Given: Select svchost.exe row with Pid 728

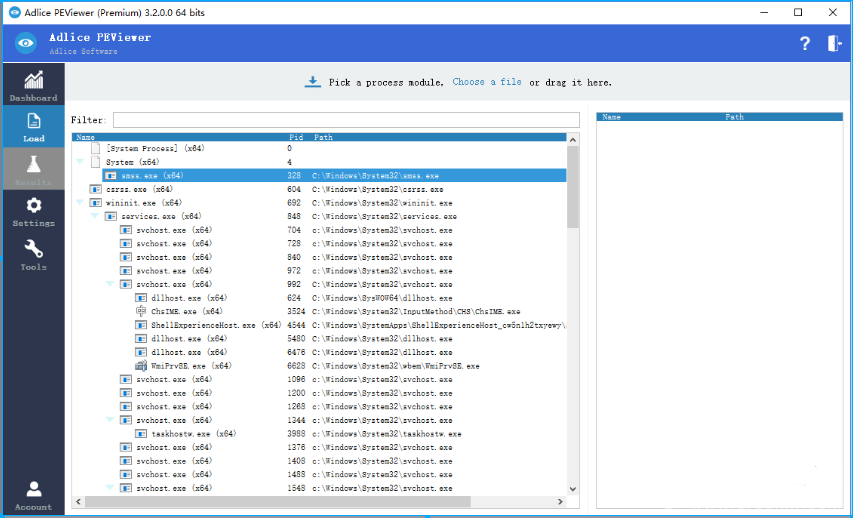Looking at the screenshot, I should (319, 244).
